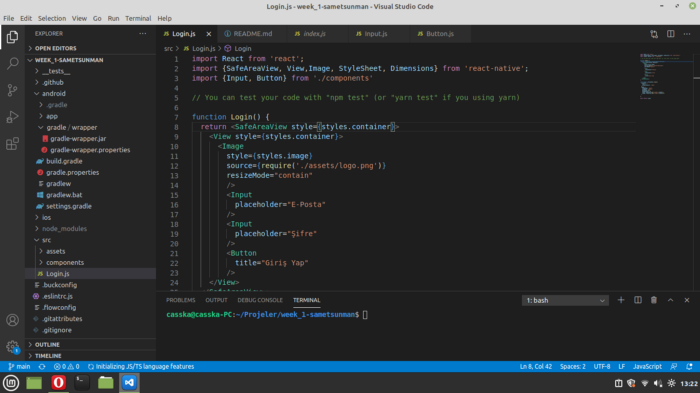Viewport: 700px width, 393px height.
Task: Open network icon in system tray
Action: 645,383
